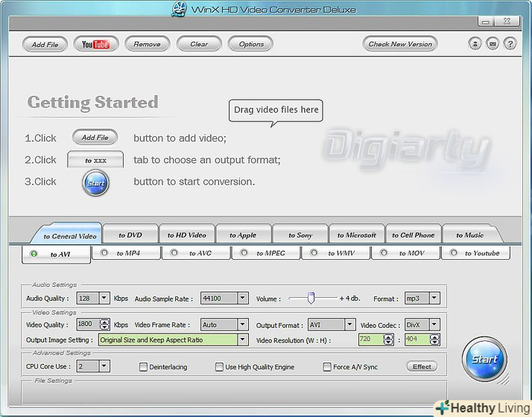Click the Volume slider handle
Image resolution: width=532 pixels, height=417 pixels.
(311, 298)
